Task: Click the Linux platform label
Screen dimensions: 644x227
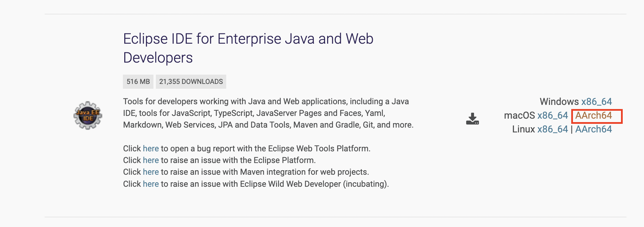Action: point(524,129)
